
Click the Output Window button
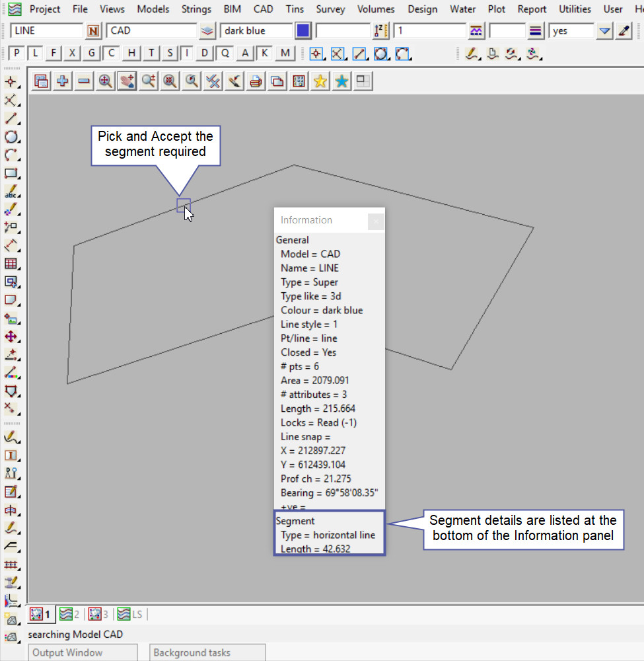pyautogui.click(x=83, y=652)
